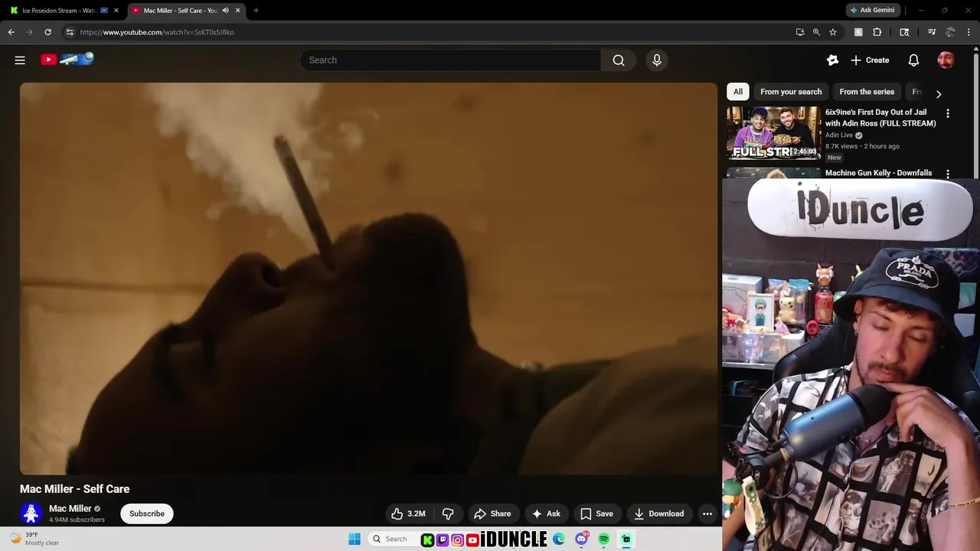The width and height of the screenshot is (980, 551).
Task: Open the YouTube notifications bell
Action: (913, 60)
